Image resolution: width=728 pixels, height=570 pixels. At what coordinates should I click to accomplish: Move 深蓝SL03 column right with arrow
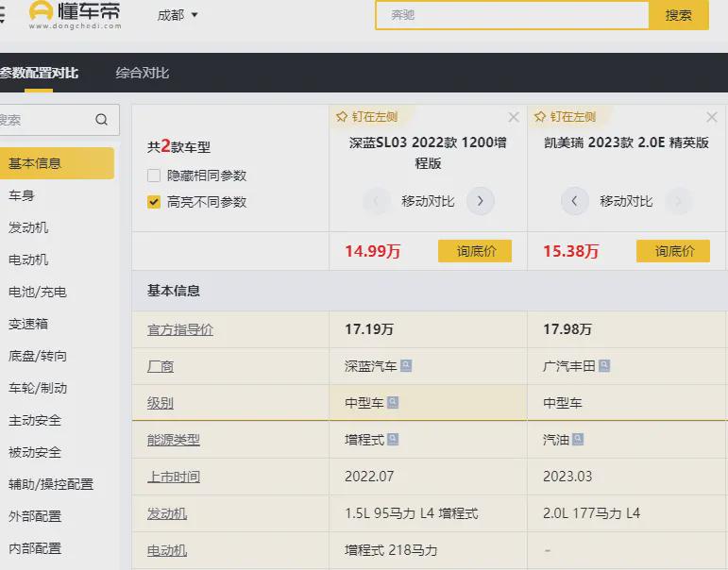480,201
